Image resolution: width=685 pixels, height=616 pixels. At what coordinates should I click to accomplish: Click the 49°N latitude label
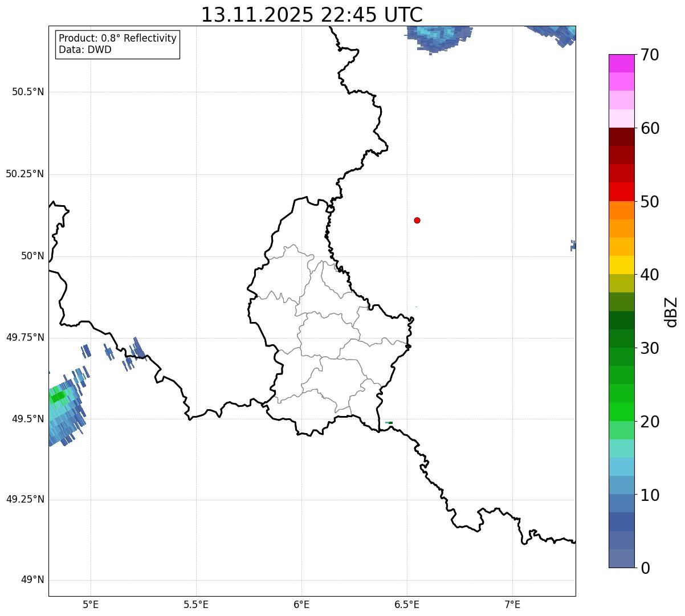tap(32, 580)
